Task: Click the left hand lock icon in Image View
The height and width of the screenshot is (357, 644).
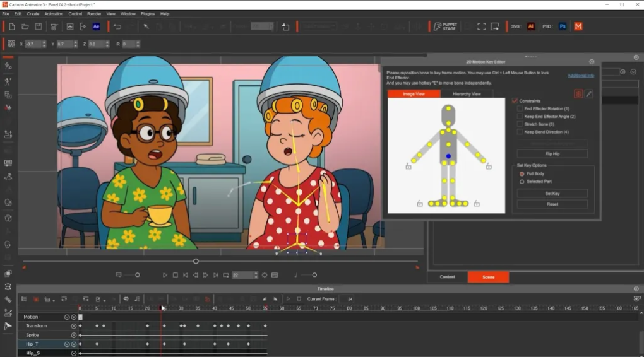Action: (x=408, y=166)
